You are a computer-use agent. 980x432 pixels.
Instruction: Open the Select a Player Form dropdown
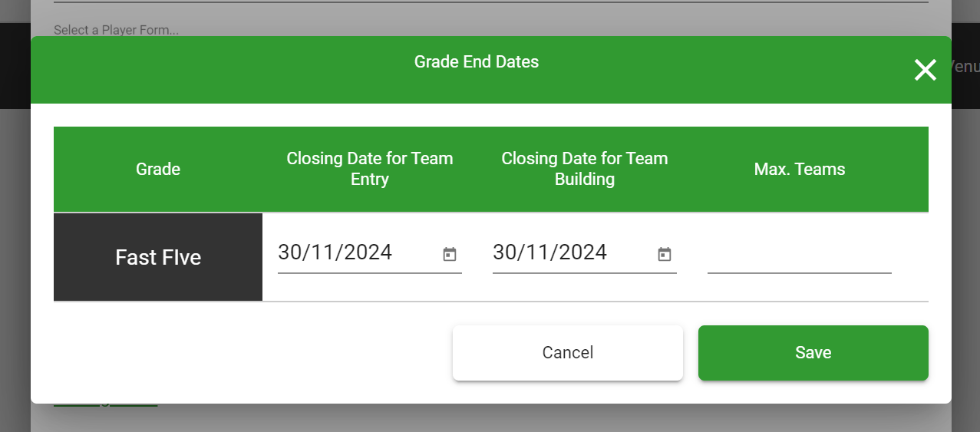pyautogui.click(x=116, y=31)
